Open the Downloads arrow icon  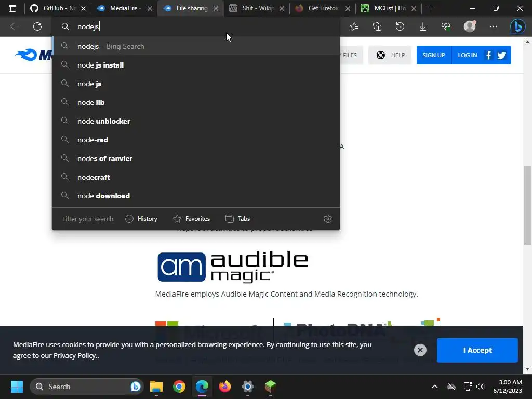(x=423, y=26)
